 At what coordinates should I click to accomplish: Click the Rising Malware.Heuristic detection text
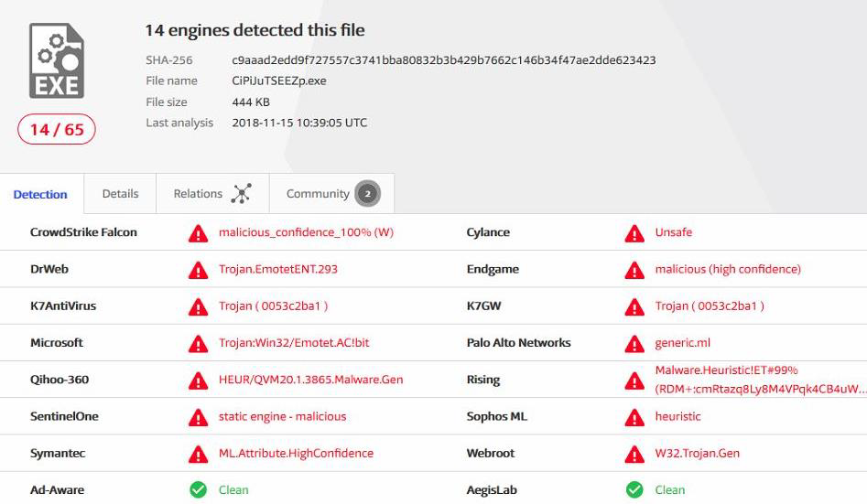pyautogui.click(x=727, y=370)
